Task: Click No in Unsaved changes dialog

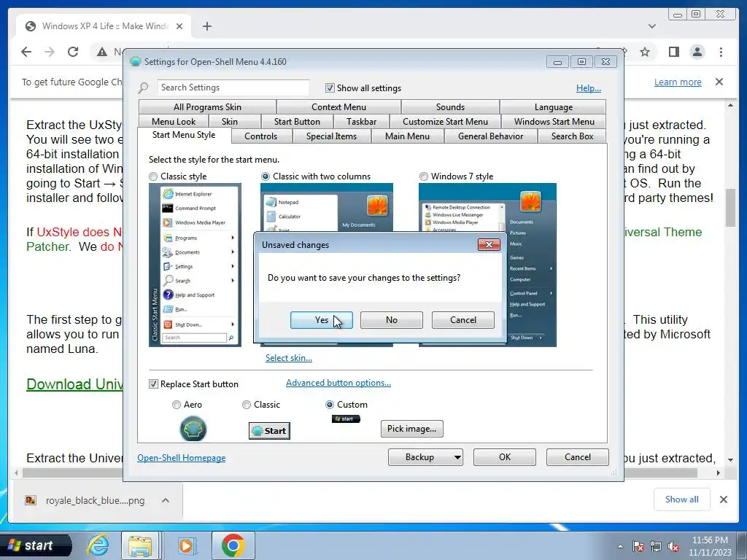Action: tap(391, 320)
